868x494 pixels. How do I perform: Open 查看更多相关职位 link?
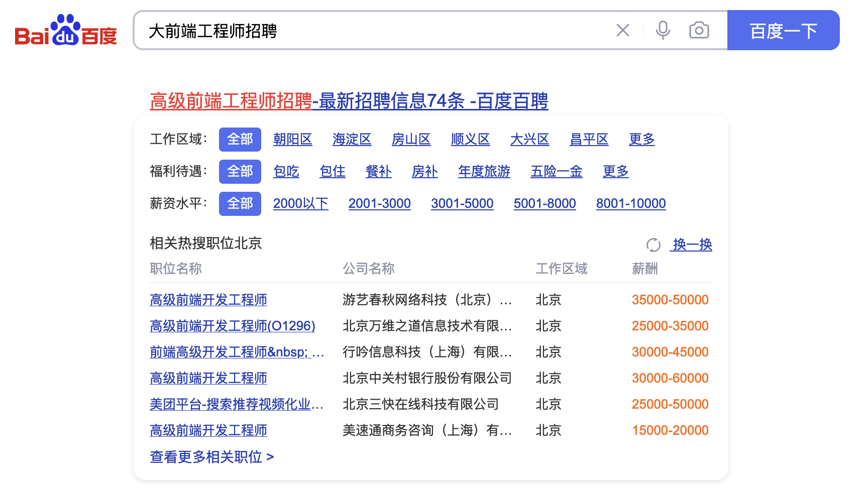coord(211,457)
